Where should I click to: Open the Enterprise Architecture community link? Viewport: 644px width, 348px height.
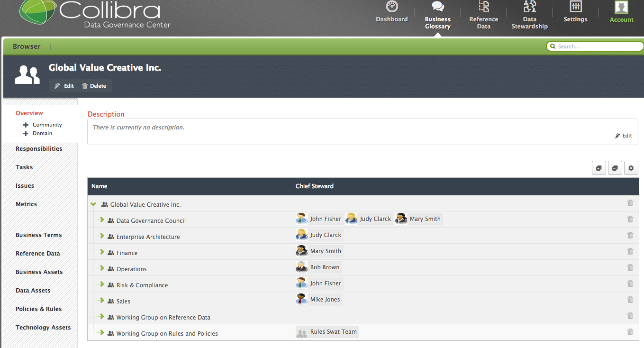pyautogui.click(x=148, y=237)
